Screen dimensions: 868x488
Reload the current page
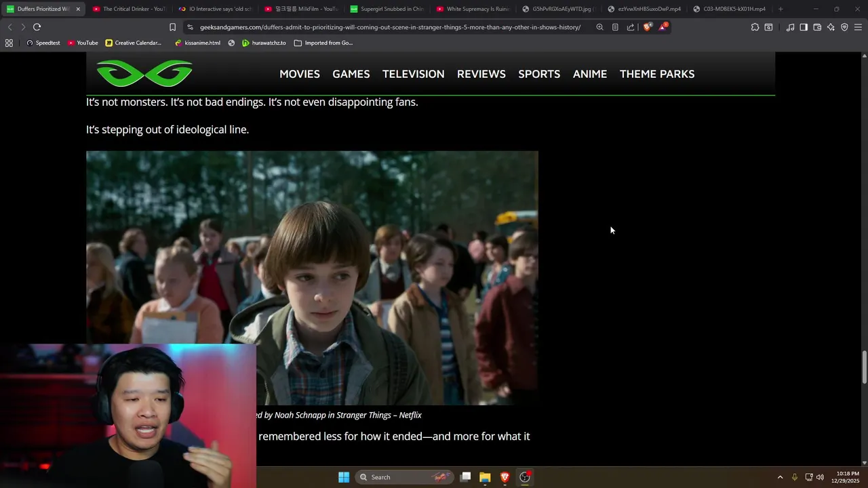pyautogui.click(x=37, y=27)
